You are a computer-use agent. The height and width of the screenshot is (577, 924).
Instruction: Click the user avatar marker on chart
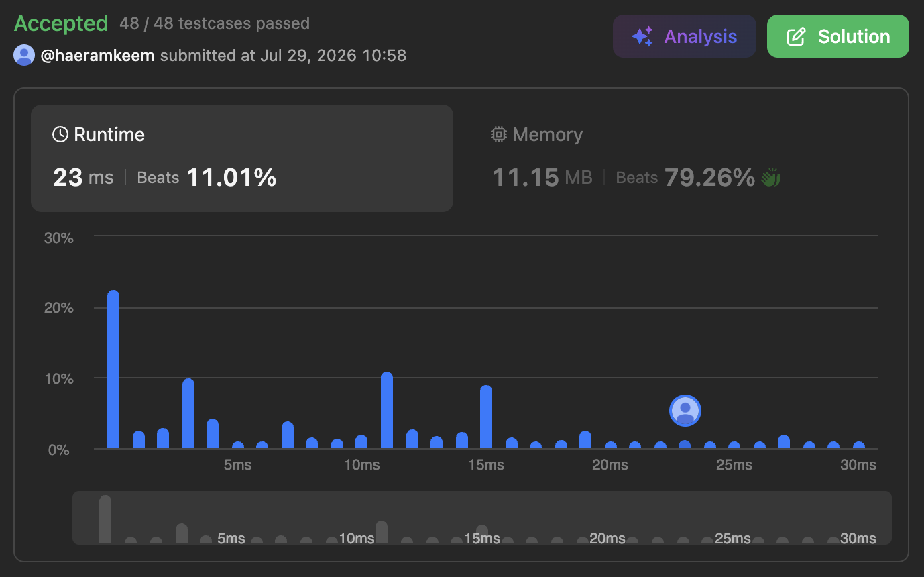[685, 410]
